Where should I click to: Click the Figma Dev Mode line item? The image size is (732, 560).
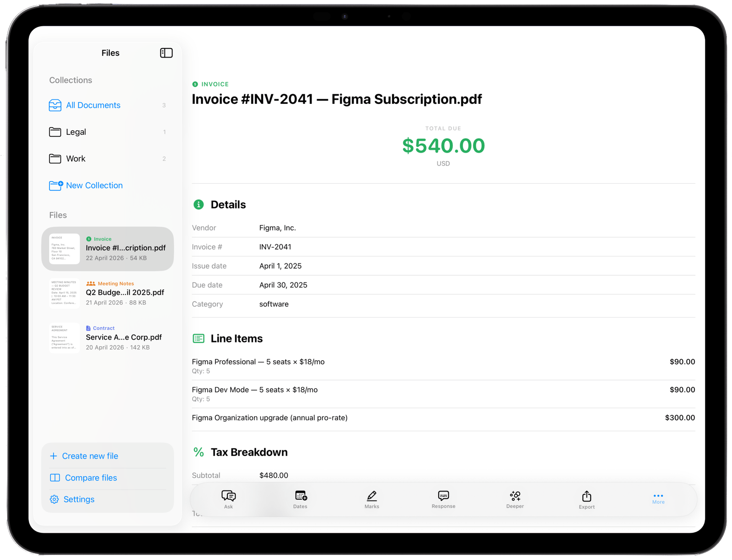443,394
